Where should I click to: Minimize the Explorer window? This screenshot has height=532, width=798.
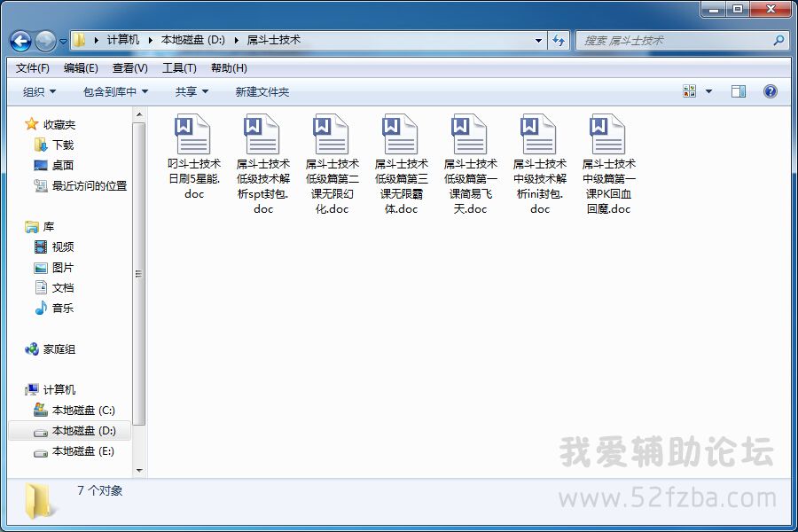pos(714,9)
